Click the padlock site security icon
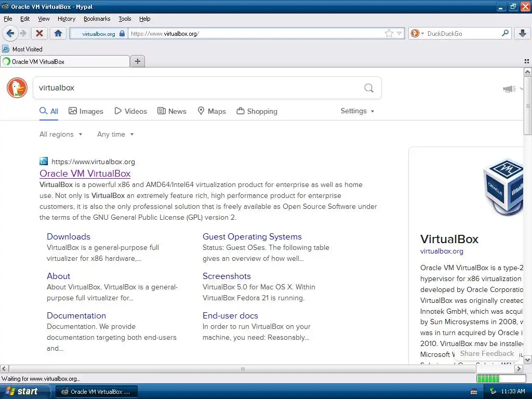The height and width of the screenshot is (399, 532). [x=122, y=33]
